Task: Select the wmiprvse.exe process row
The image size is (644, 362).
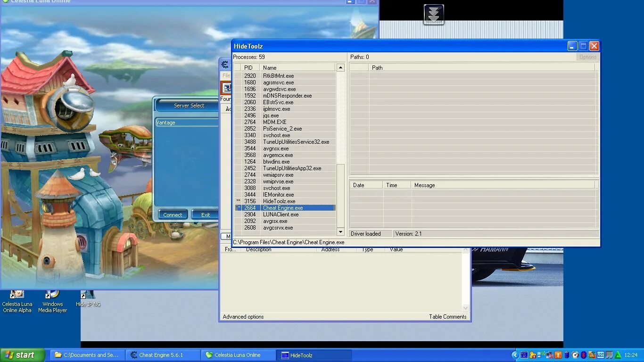Action: tap(285, 181)
